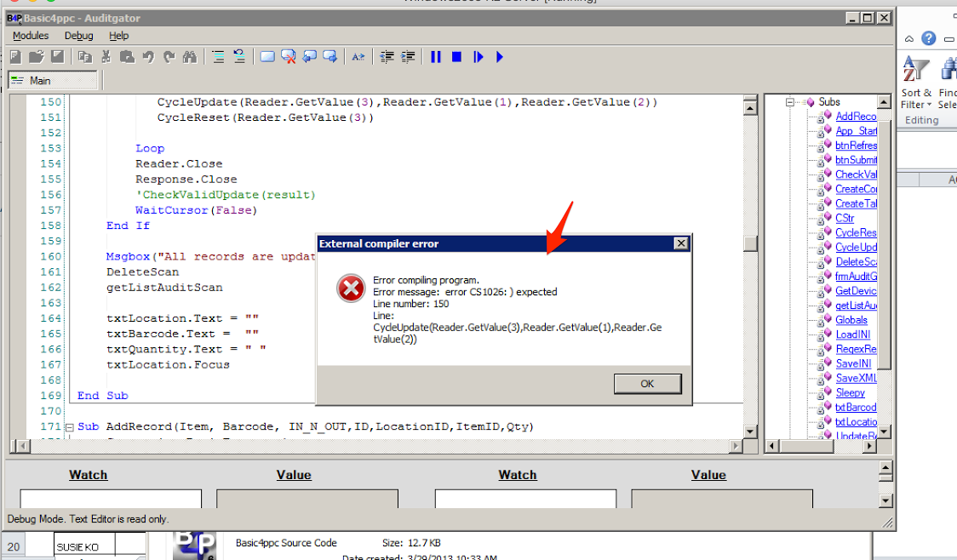Click the Undo arrow icon
This screenshot has width=957, height=560.
(147, 57)
